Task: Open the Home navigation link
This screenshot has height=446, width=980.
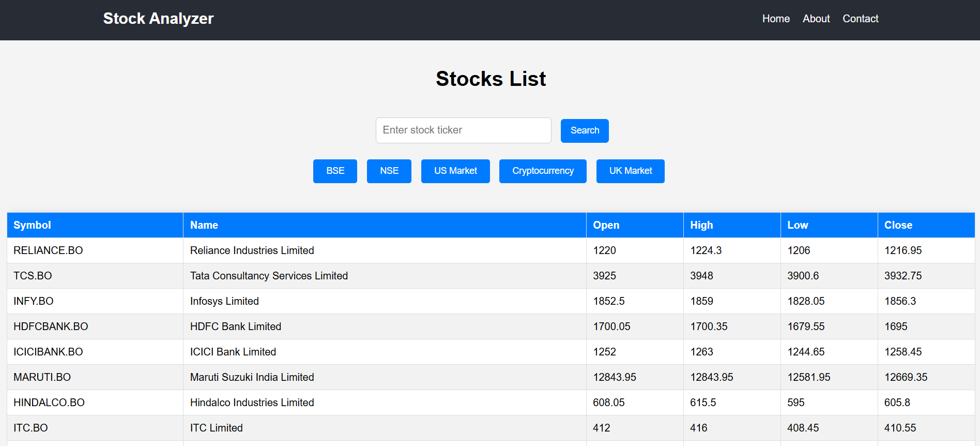Action: coord(776,19)
